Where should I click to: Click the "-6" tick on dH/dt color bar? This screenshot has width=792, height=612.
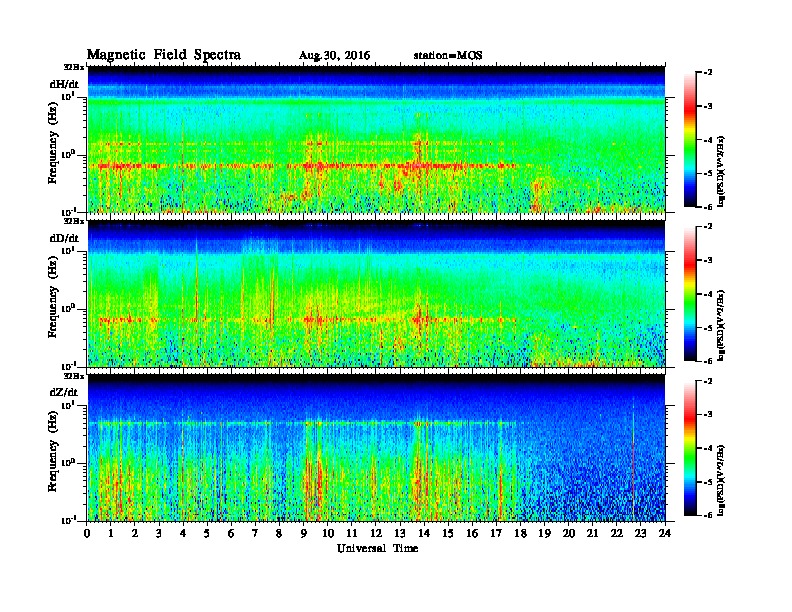708,207
